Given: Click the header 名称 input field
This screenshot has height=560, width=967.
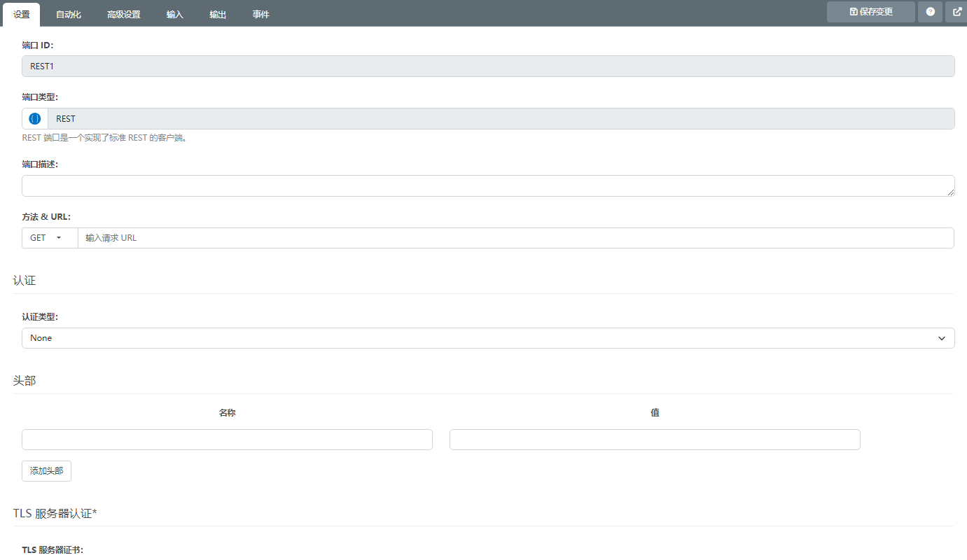Looking at the screenshot, I should (227, 440).
